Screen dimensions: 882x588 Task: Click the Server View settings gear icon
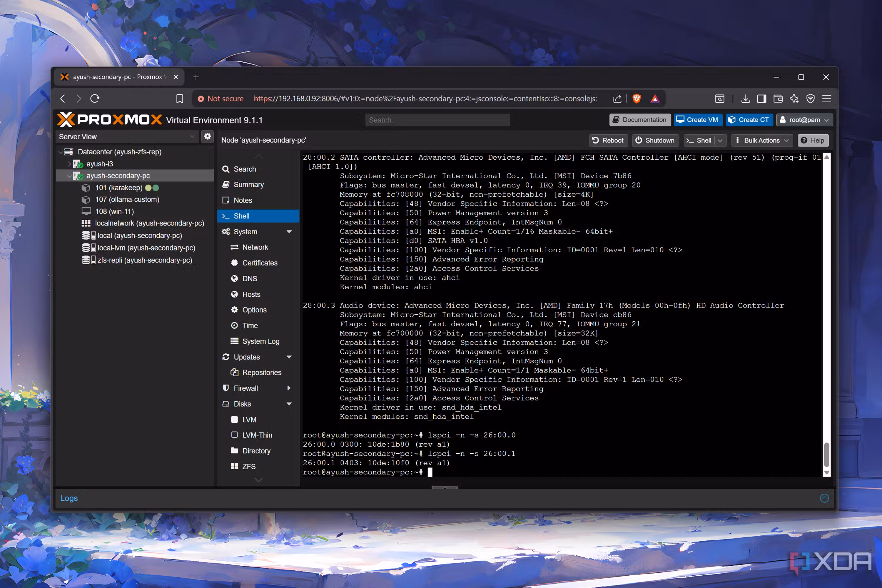point(207,136)
